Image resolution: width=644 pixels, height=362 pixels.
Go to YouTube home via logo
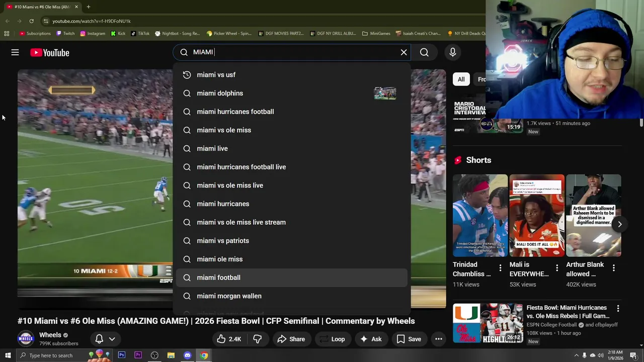(x=49, y=52)
